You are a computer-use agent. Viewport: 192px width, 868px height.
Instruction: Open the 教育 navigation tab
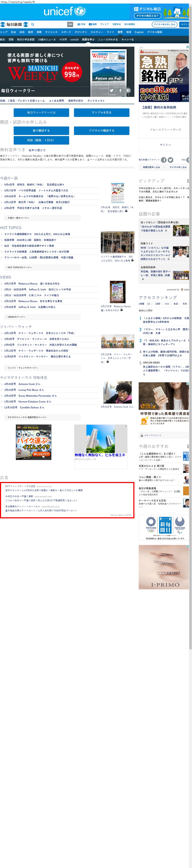120,32
